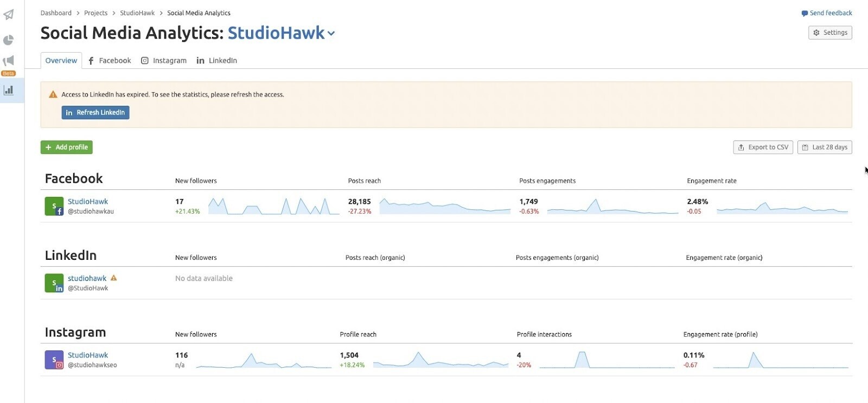
Task: Click the Send feedback link
Action: (x=827, y=13)
